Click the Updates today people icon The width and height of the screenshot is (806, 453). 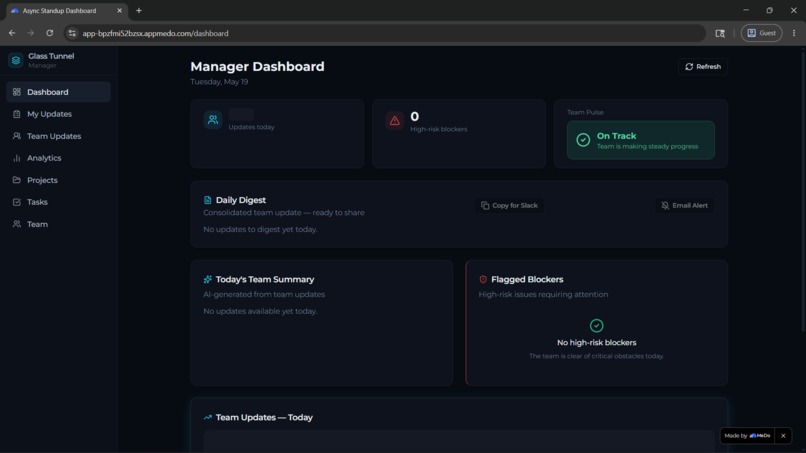(x=213, y=120)
